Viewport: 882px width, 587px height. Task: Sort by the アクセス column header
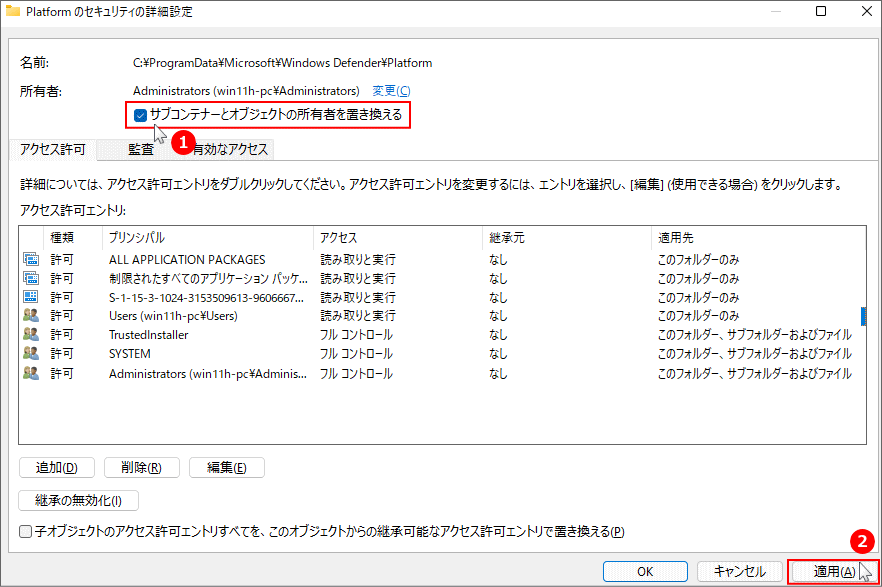point(398,238)
